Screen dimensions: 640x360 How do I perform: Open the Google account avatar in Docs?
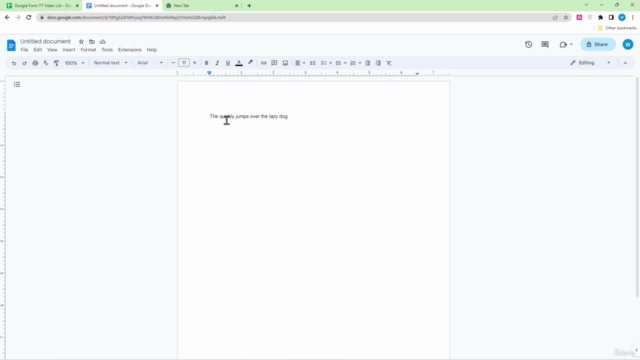628,44
